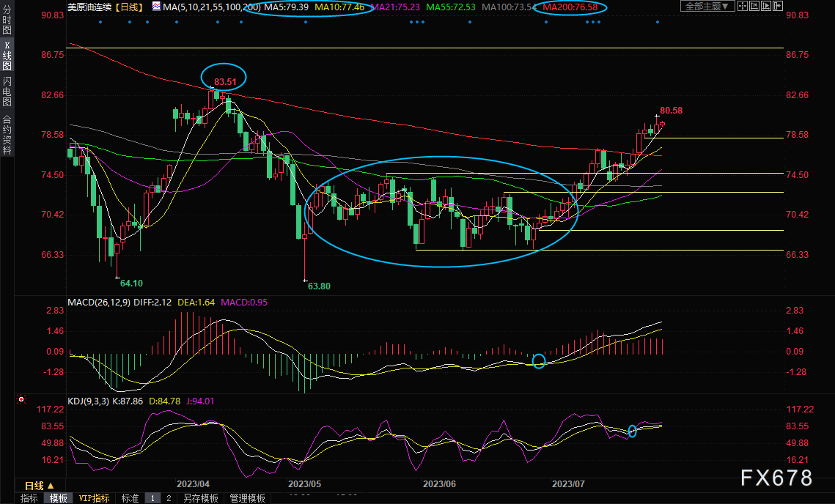This screenshot has width=835, height=504.
Task: Click the MA indicator chart icon
Action: pyautogui.click(x=156, y=7)
